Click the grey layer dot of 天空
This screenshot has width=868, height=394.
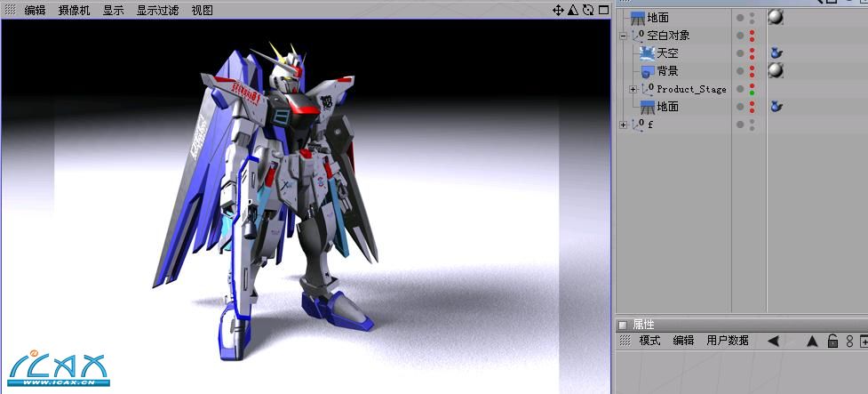click(x=740, y=53)
